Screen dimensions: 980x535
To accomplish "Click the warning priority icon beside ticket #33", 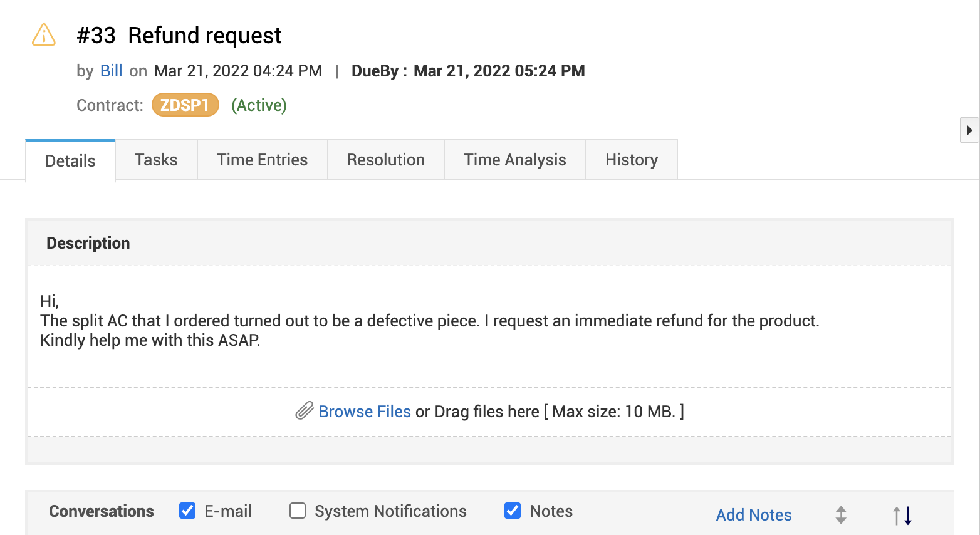I will tap(44, 35).
